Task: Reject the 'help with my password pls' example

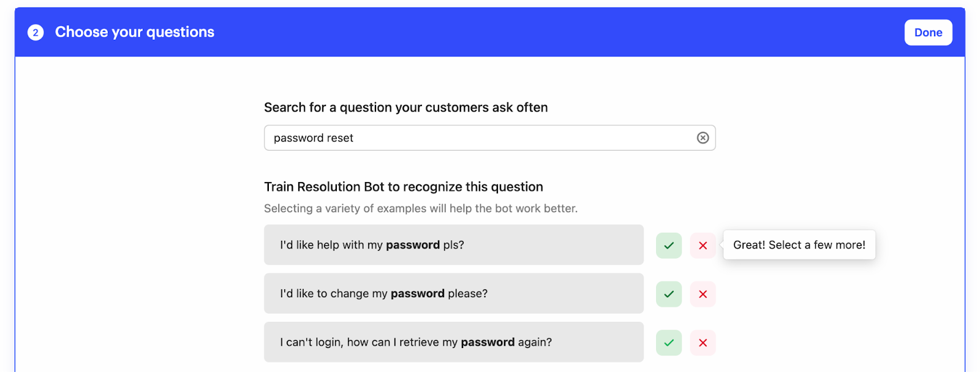Action: tap(703, 245)
